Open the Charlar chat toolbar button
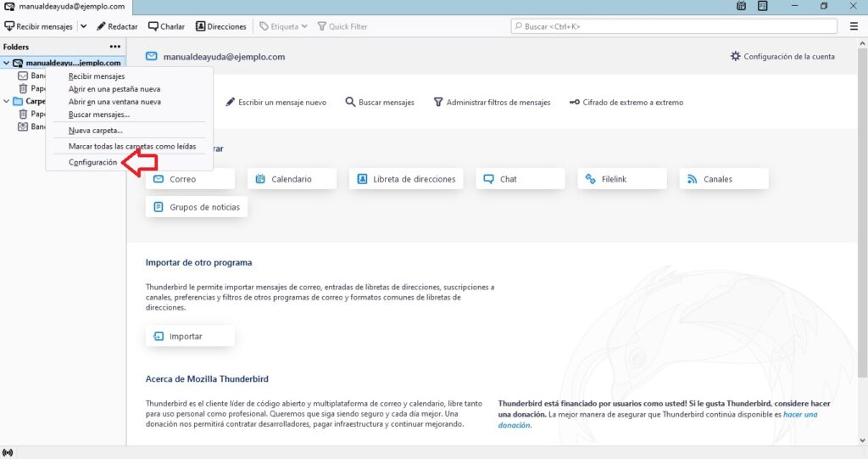Image resolution: width=868 pixels, height=459 pixels. click(167, 26)
